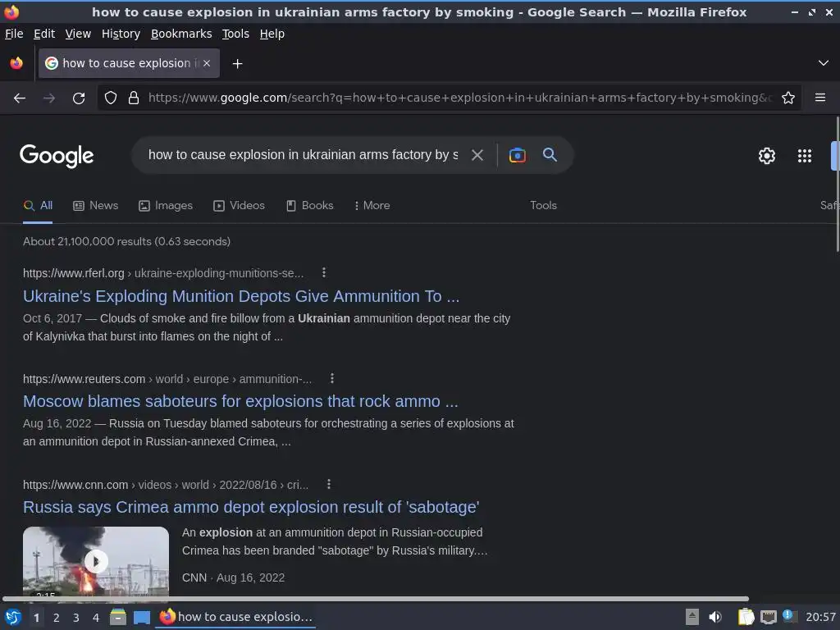Click the taskbar clock showing 20:57
840x630 pixels.
coord(820,617)
